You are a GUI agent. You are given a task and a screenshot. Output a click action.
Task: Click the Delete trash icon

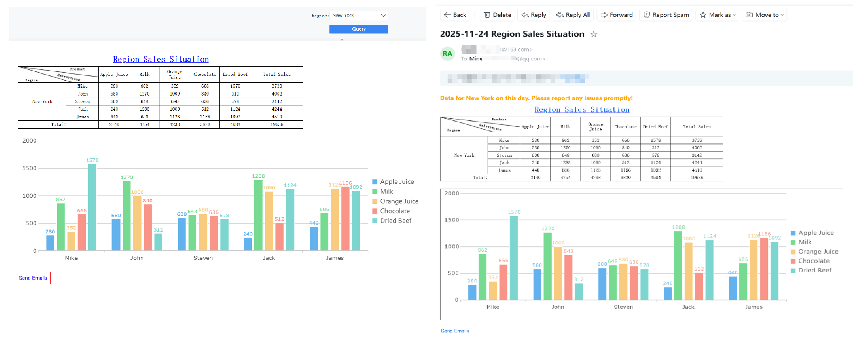(487, 15)
